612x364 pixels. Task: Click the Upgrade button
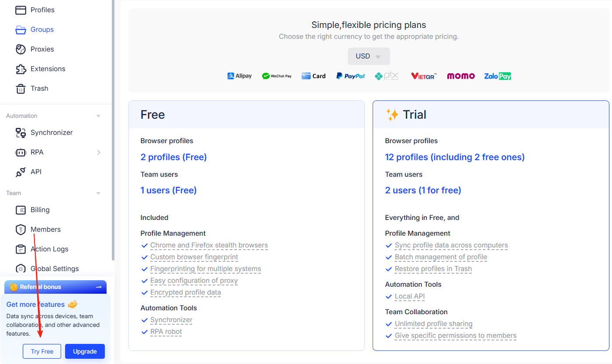[85, 351]
